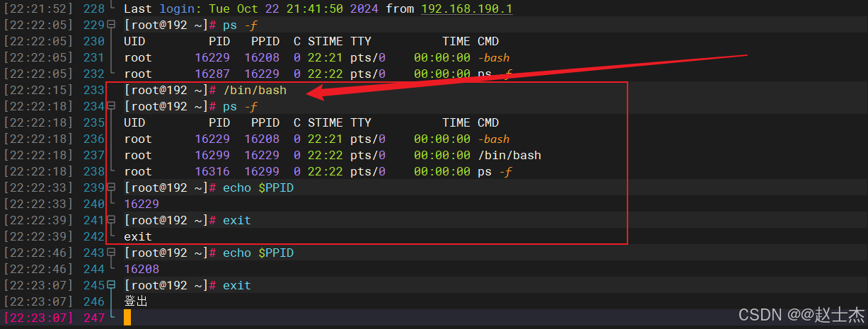Select line number 230

tap(93, 42)
